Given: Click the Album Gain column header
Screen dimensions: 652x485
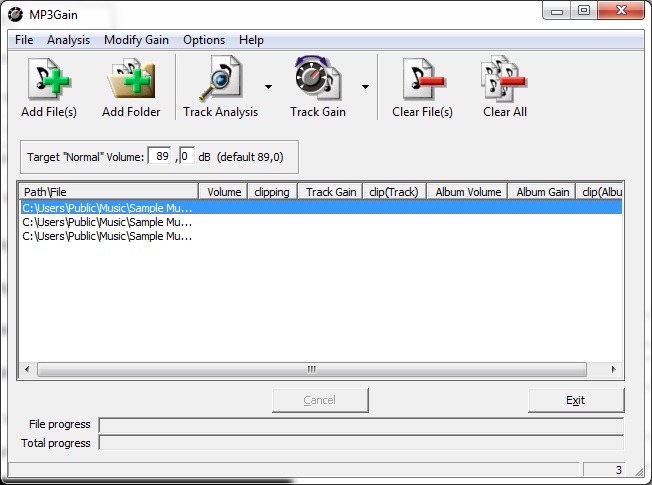Looking at the screenshot, I should pyautogui.click(x=542, y=192).
